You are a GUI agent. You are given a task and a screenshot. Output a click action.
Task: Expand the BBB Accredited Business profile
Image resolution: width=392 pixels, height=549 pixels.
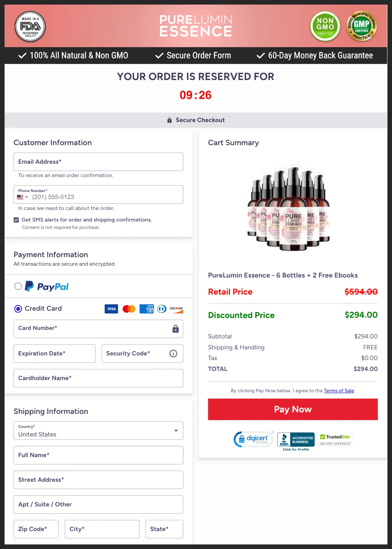pos(296,439)
